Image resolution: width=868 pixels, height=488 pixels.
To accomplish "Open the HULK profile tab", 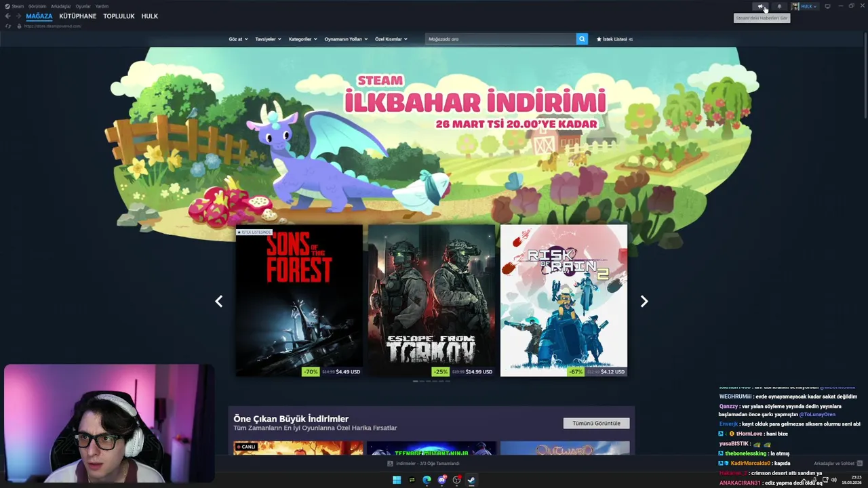I will [x=149, y=16].
